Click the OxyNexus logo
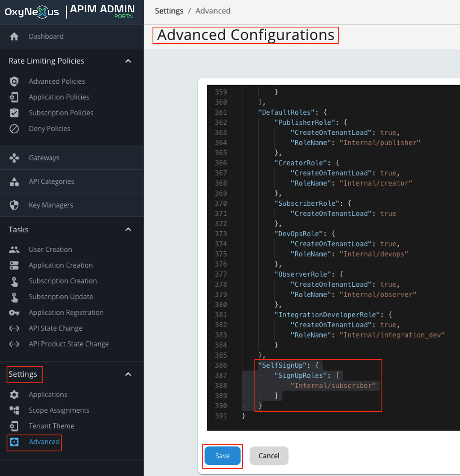 32,12
